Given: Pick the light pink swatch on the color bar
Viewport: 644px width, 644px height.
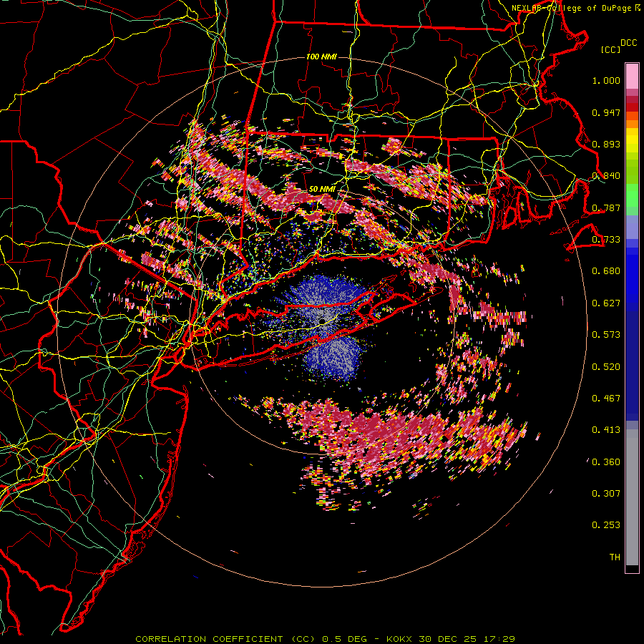Looking at the screenshot, I should click(x=632, y=76).
